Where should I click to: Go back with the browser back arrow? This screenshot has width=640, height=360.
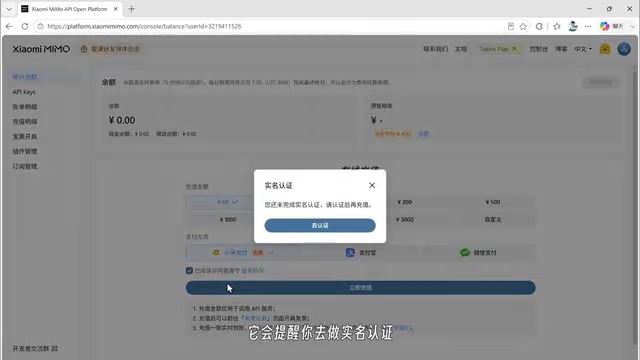9,26
